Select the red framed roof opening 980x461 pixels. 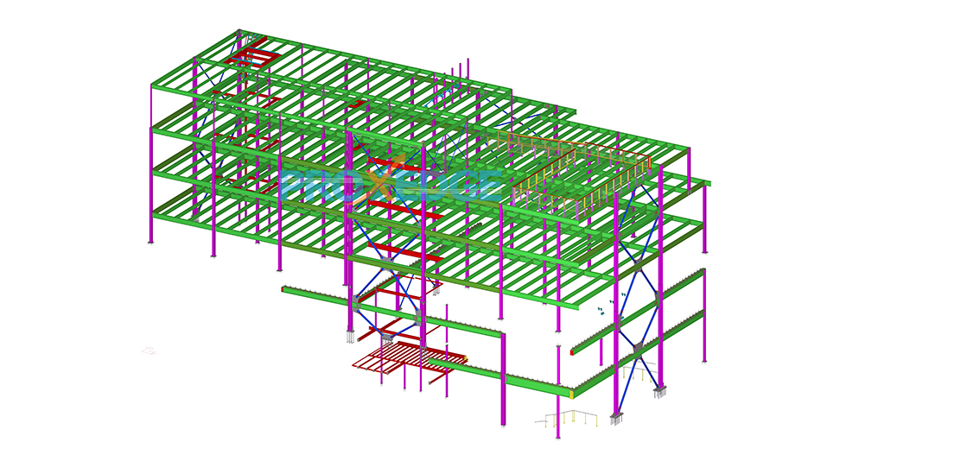tap(254, 58)
